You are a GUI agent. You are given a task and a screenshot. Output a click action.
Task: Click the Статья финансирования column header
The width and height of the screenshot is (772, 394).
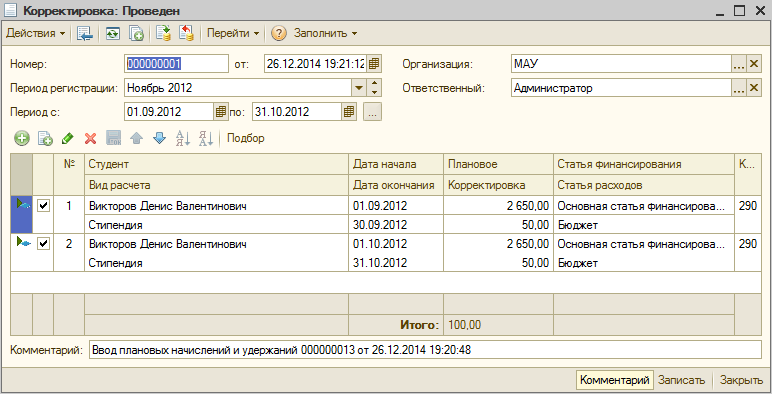click(x=644, y=164)
